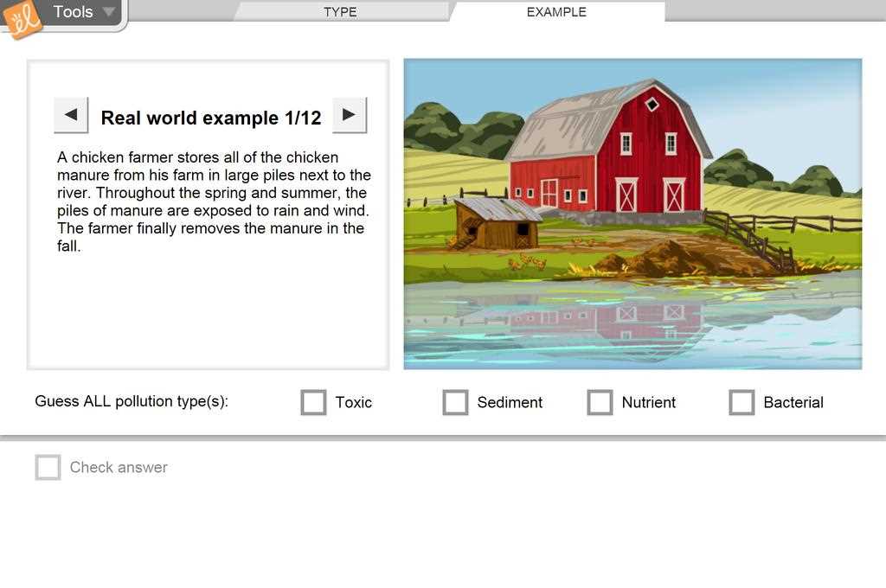The image size is (886, 588).
Task: Switch to the TYPE tab
Action: coord(340,12)
